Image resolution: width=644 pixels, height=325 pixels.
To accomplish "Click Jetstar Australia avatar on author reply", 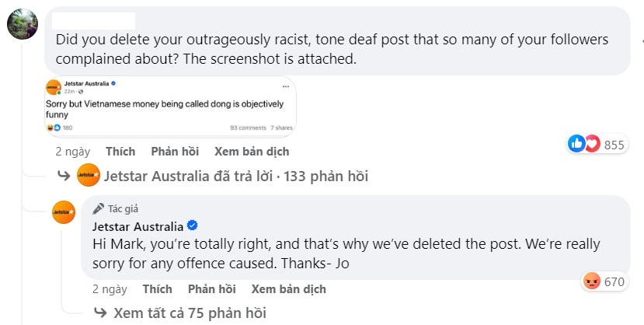I will [x=63, y=211].
